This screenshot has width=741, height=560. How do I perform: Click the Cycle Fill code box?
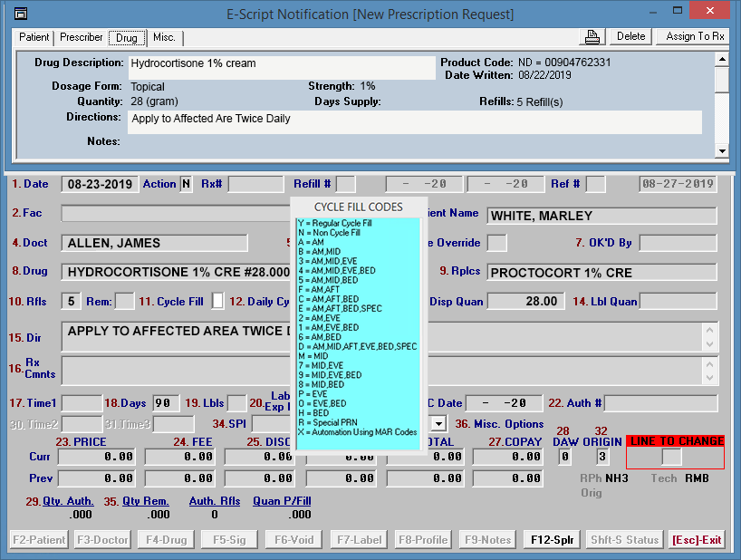pos(217,301)
